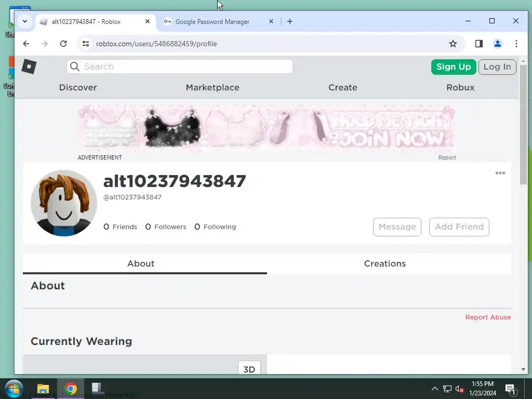Screen dimensions: 532x399
Task: Go forward using the forward arrow
Action: click(45, 44)
